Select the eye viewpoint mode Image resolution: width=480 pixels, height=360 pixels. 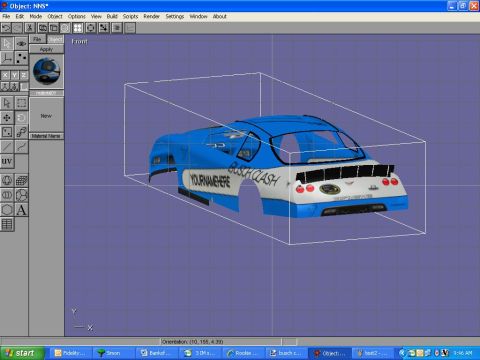(21, 44)
